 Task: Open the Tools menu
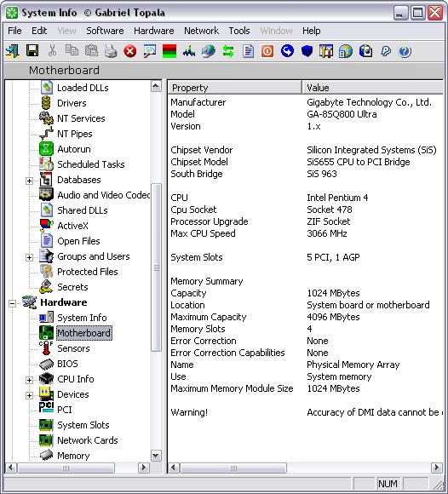click(x=239, y=31)
